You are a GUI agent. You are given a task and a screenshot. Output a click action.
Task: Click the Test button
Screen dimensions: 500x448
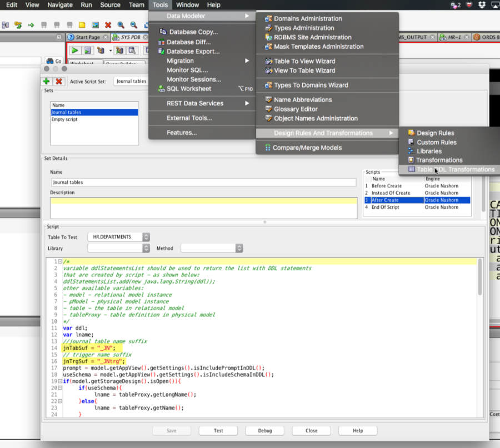pos(218,430)
